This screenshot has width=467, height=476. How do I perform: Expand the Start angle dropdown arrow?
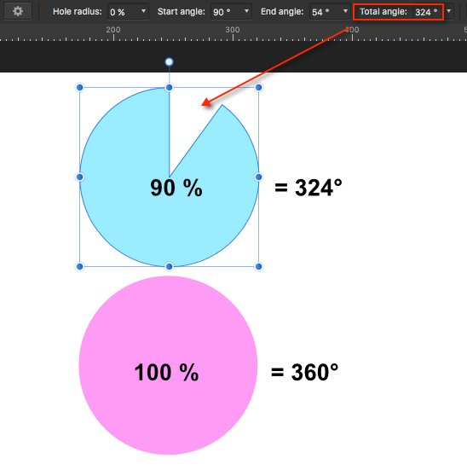246,11
